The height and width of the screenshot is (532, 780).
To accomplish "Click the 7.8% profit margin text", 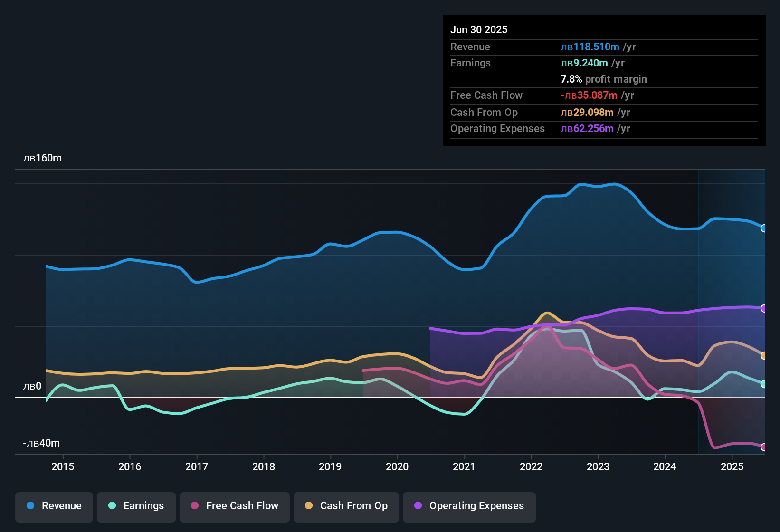I will (604, 79).
